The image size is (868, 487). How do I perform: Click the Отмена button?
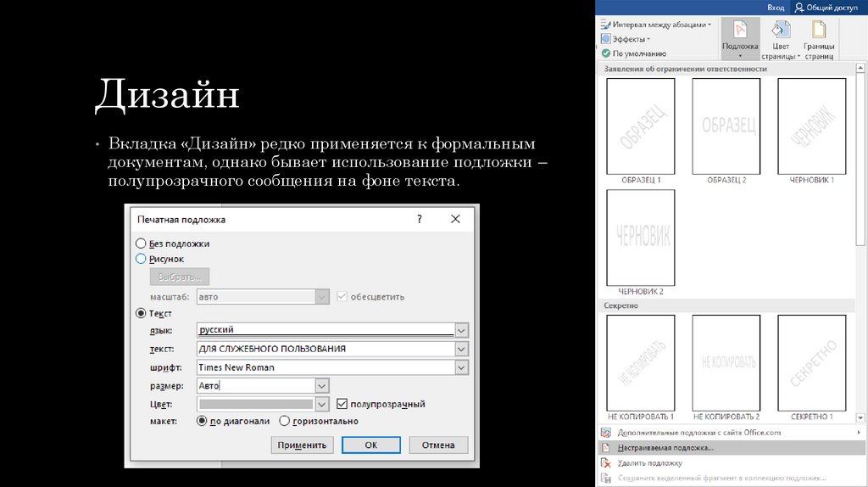(438, 445)
